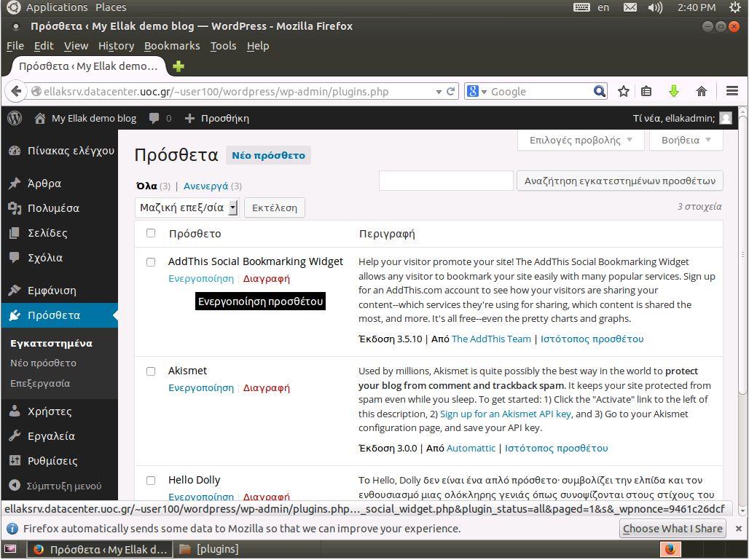This screenshot has height=560, width=749.
Task: Open a new tab with the green plus
Action: pyautogui.click(x=179, y=66)
